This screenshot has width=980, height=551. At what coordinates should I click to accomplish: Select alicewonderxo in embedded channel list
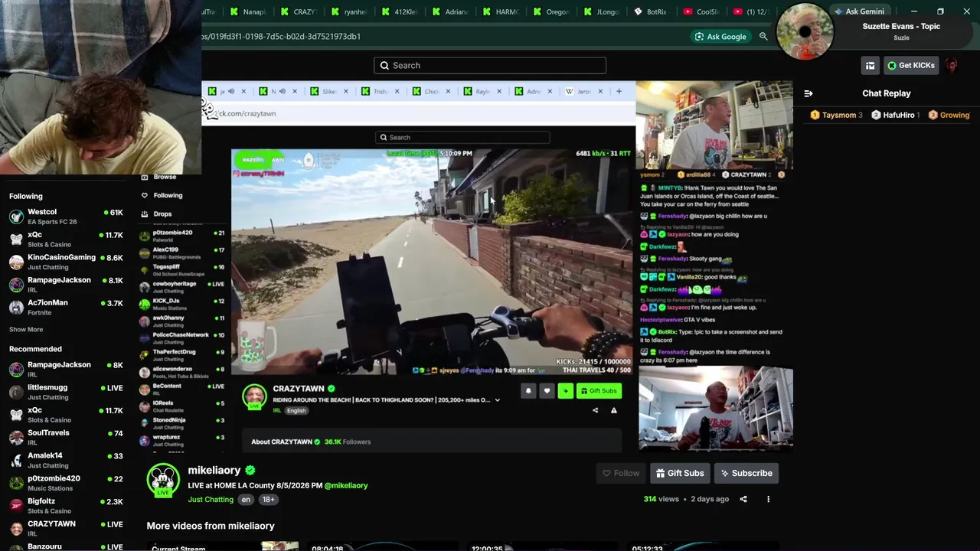tap(182, 373)
